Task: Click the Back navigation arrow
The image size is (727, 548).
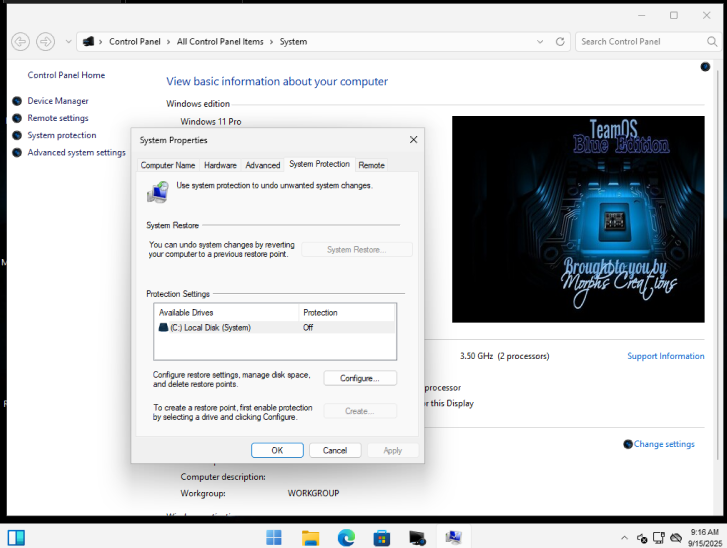Action: 20,42
